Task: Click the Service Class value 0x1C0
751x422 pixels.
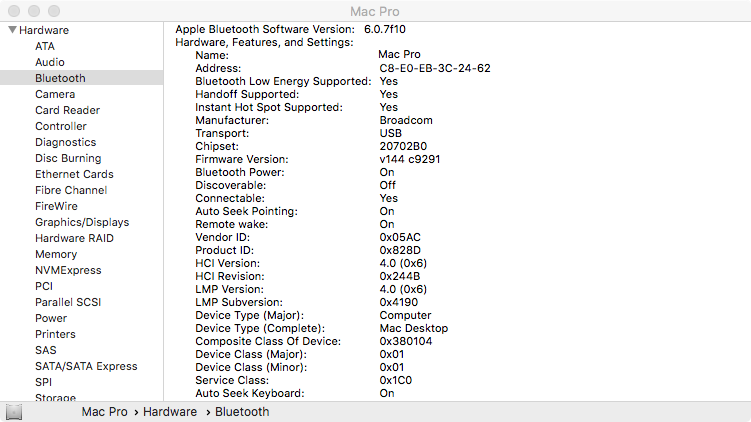Action: click(396, 380)
